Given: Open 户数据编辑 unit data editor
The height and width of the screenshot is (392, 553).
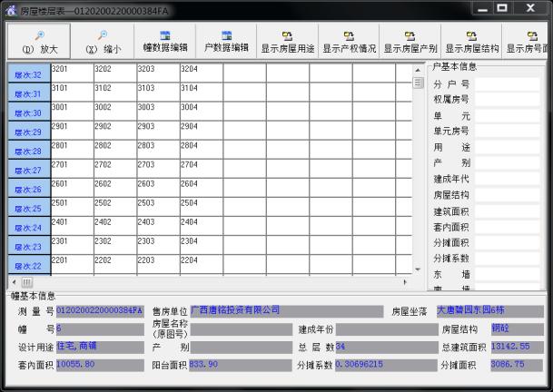Looking at the screenshot, I should click(226, 41).
